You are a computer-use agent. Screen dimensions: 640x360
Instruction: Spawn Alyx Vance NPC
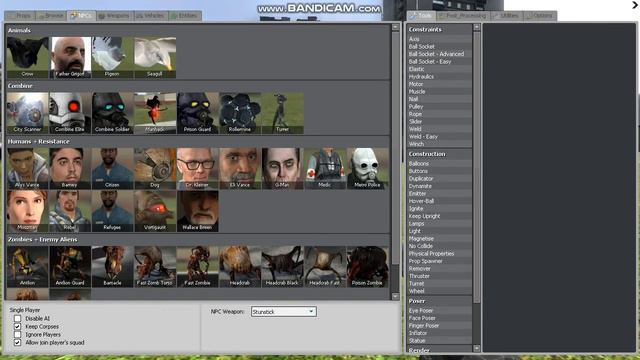pyautogui.click(x=27, y=168)
